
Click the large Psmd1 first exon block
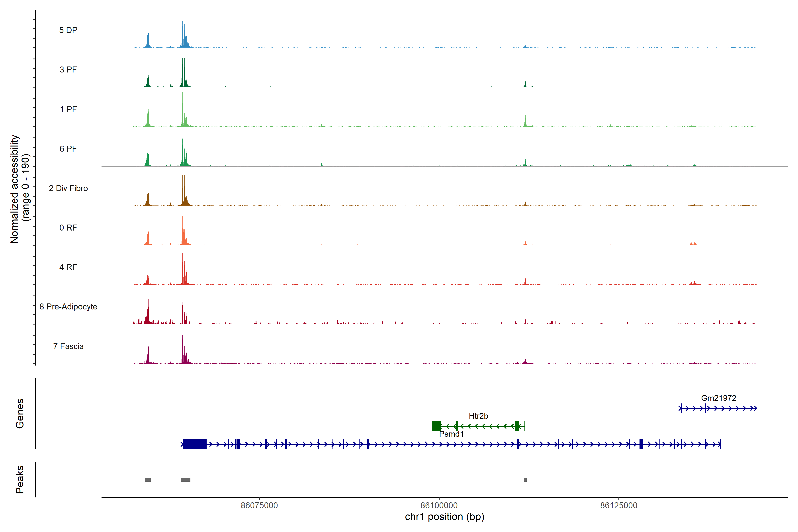(195, 444)
